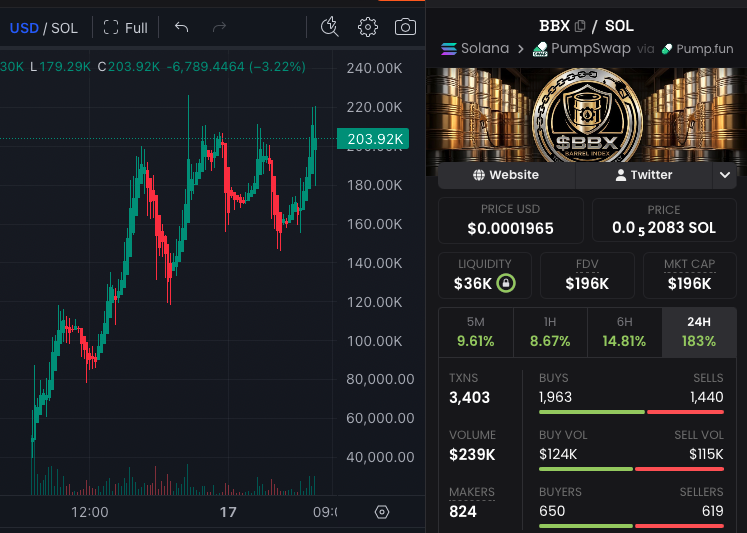Click the FDV $196K box
The width and height of the screenshot is (747, 533).
[x=587, y=275]
